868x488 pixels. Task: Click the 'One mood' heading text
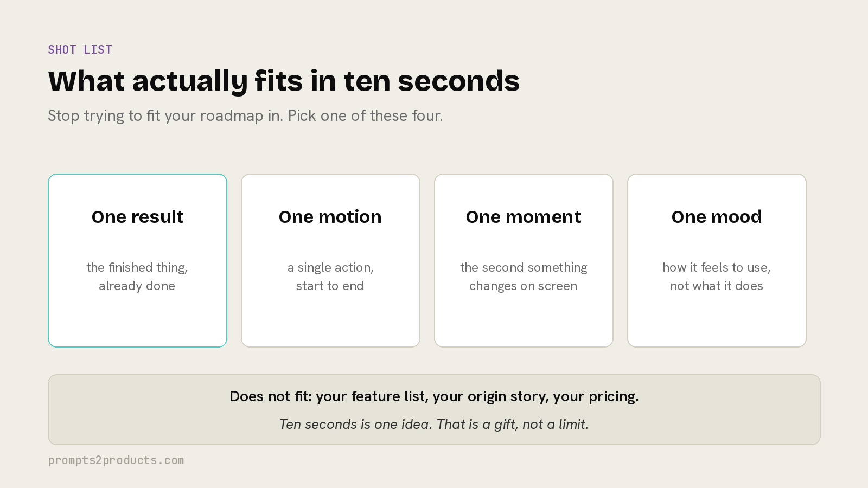[x=717, y=217]
